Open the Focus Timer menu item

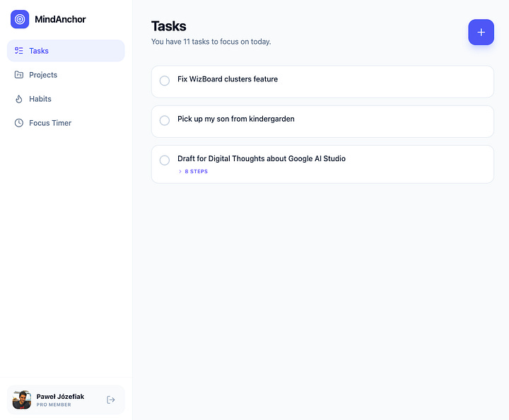pos(50,123)
